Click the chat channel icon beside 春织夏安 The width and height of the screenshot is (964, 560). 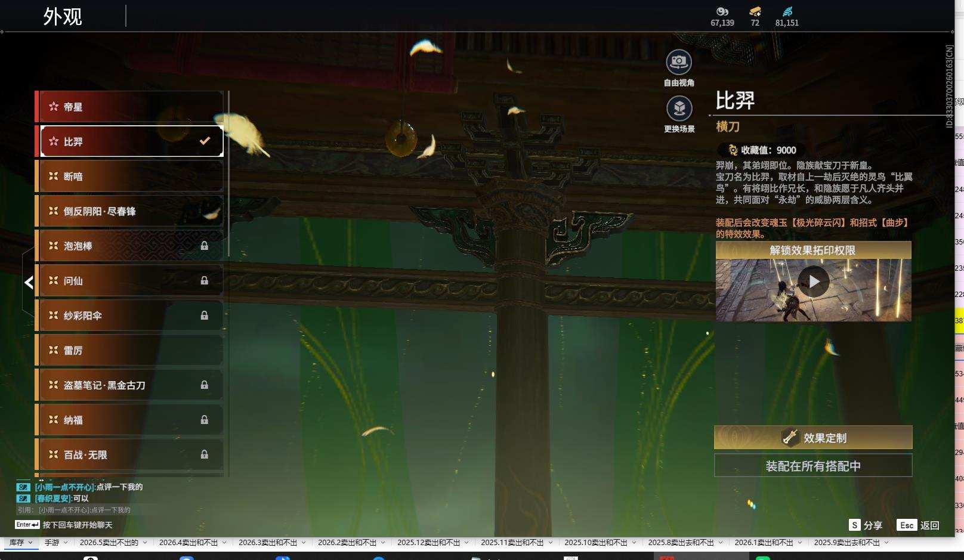[23, 498]
